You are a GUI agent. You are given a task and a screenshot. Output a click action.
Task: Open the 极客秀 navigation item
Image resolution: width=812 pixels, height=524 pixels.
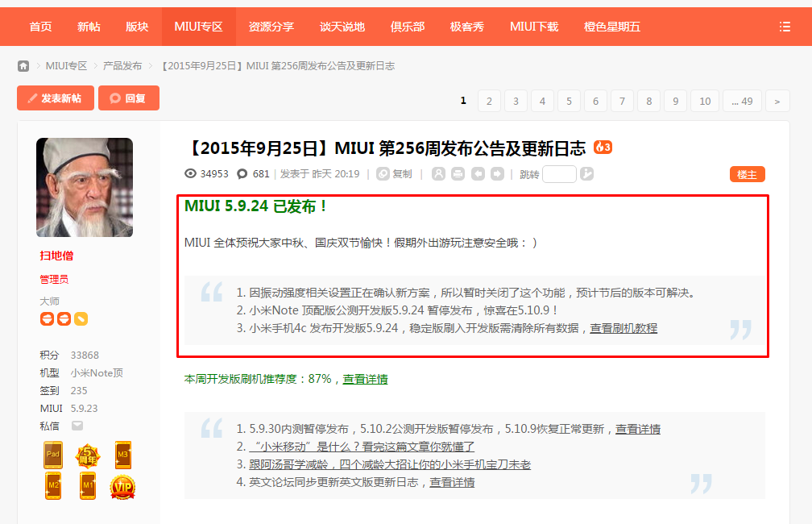467,27
